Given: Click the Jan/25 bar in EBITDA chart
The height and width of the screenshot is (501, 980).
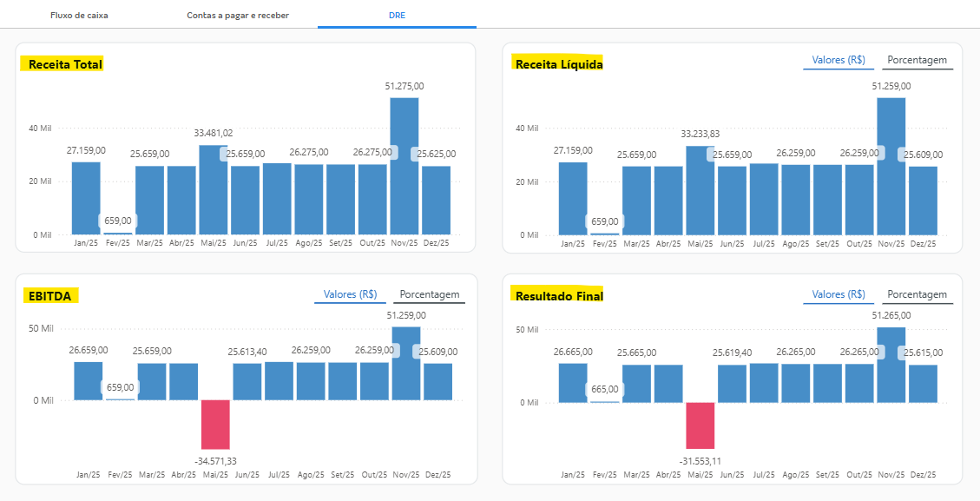Looking at the screenshot, I should point(88,381).
